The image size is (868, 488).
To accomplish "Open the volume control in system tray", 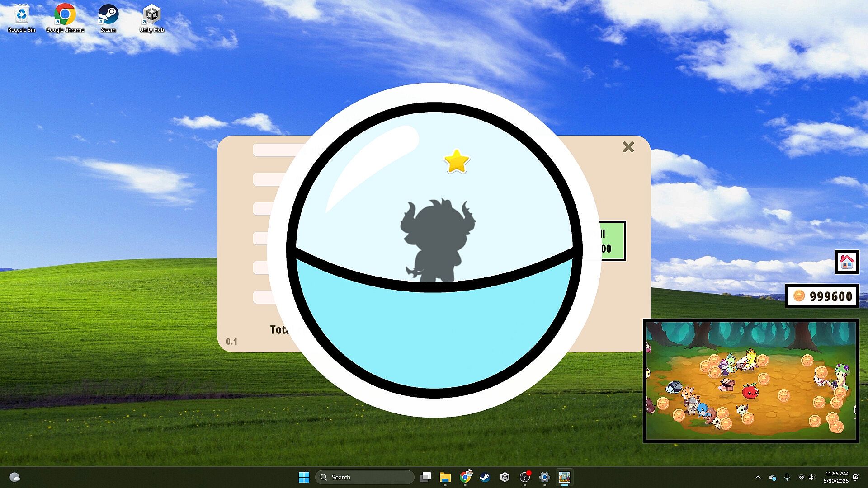I will [812, 477].
